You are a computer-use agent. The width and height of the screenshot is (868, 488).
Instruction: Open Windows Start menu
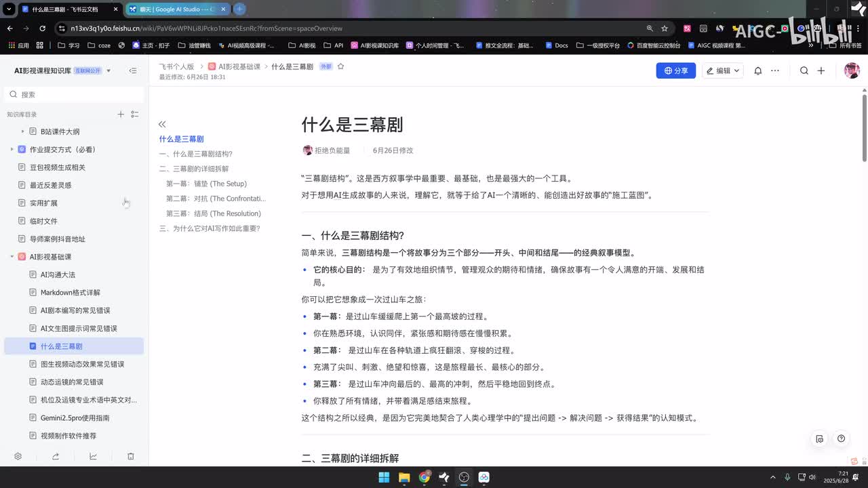pyautogui.click(x=384, y=477)
